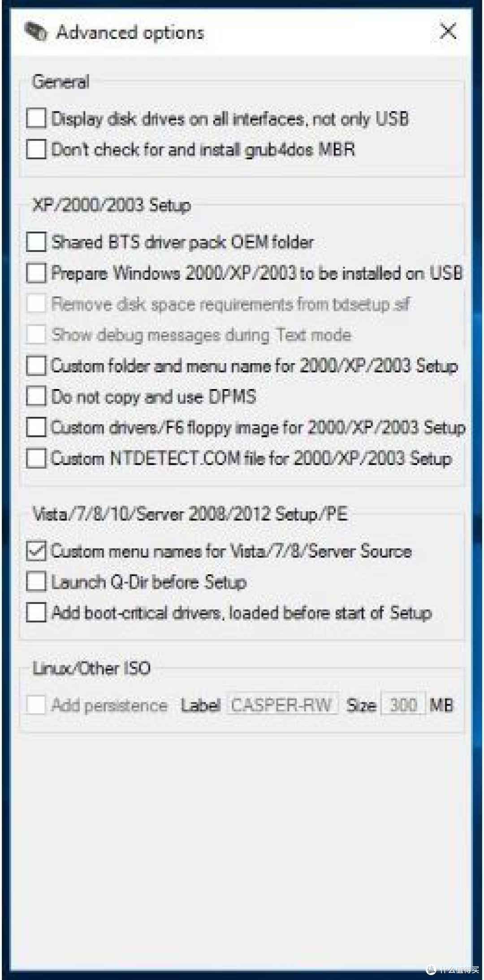Viewport: 484px width, 980px height.
Task: Click the Custom menu names label text
Action: [231, 551]
